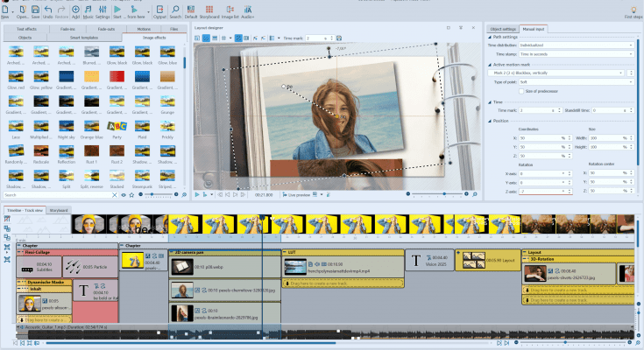The height and width of the screenshot is (350, 644).
Task: Open the Motions tab
Action: (x=144, y=29)
